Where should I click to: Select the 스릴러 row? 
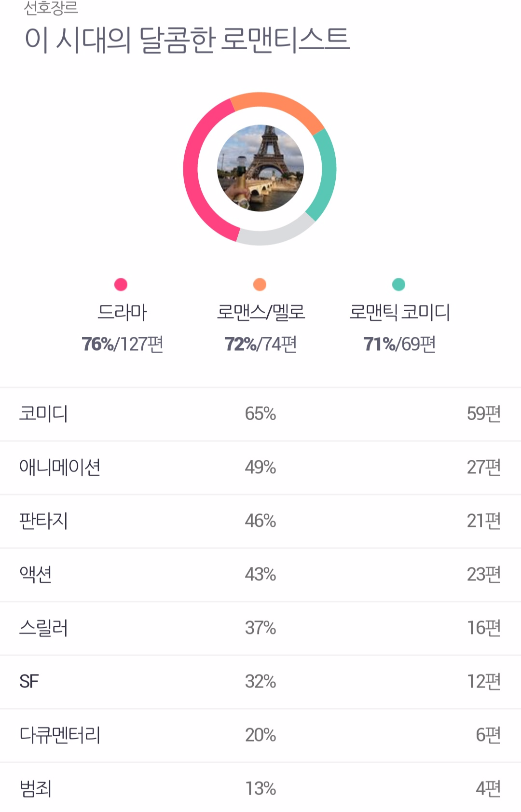(260, 628)
